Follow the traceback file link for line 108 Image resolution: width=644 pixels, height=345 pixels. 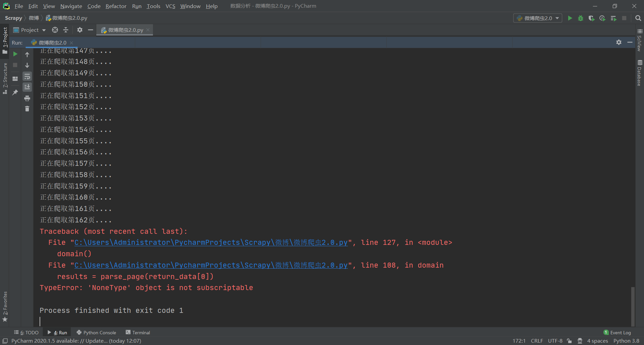click(211, 265)
